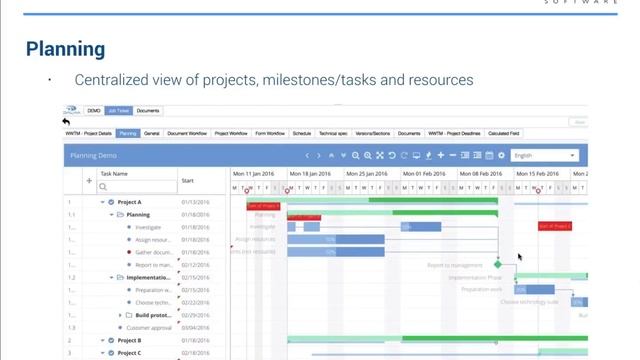Outdent the selected task
This screenshot has height=360, width=640.
(x=477, y=156)
